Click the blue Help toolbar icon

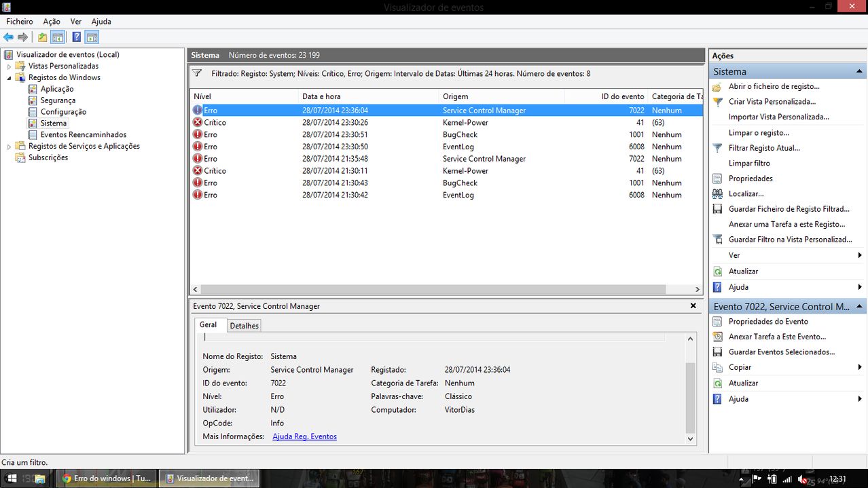pos(77,37)
